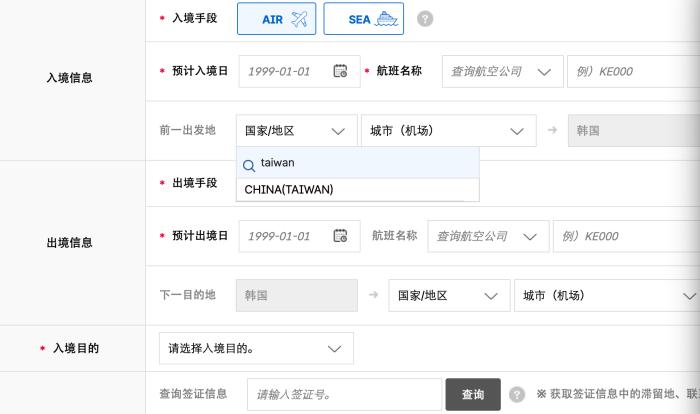
Task: Select SEA as the entry method
Action: click(x=363, y=19)
